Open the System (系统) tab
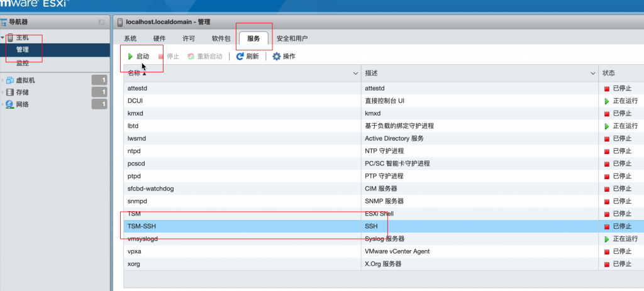The height and width of the screenshot is (291, 644). (x=130, y=38)
